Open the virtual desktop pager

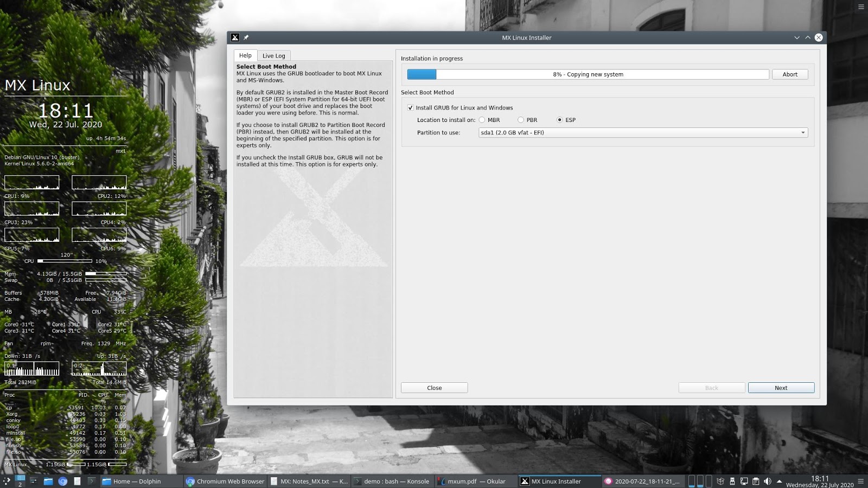[20, 481]
